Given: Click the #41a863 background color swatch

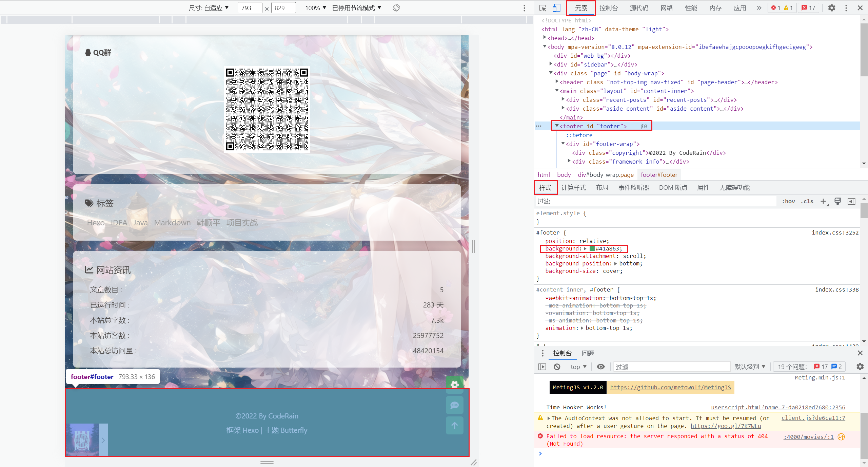Looking at the screenshot, I should point(592,249).
